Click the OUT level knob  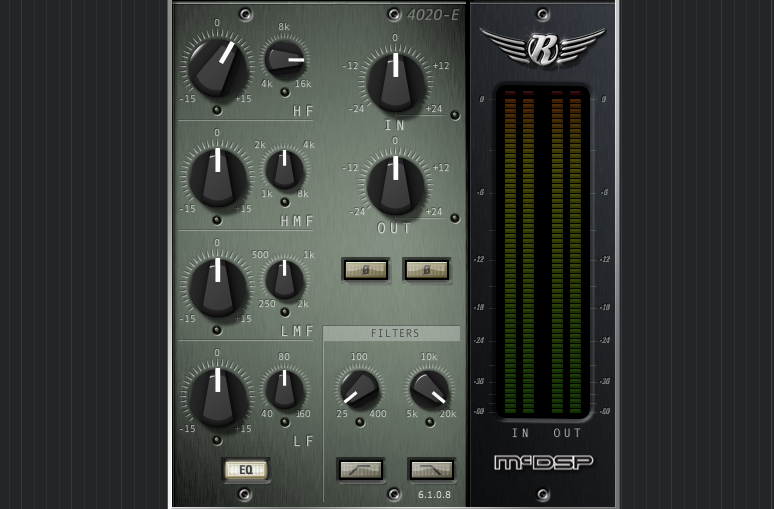point(396,185)
